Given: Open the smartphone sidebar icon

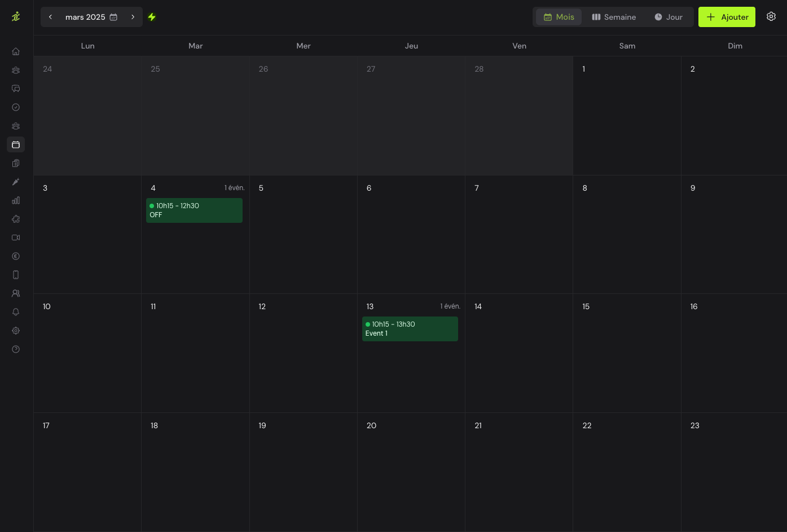Looking at the screenshot, I should click(16, 275).
